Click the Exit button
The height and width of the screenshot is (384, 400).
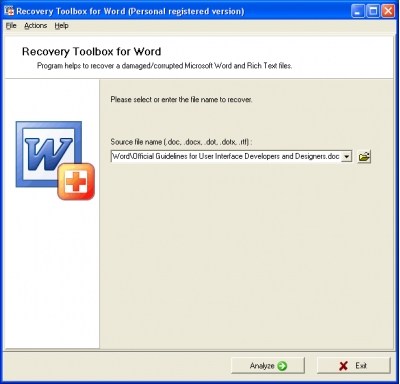tap(353, 366)
